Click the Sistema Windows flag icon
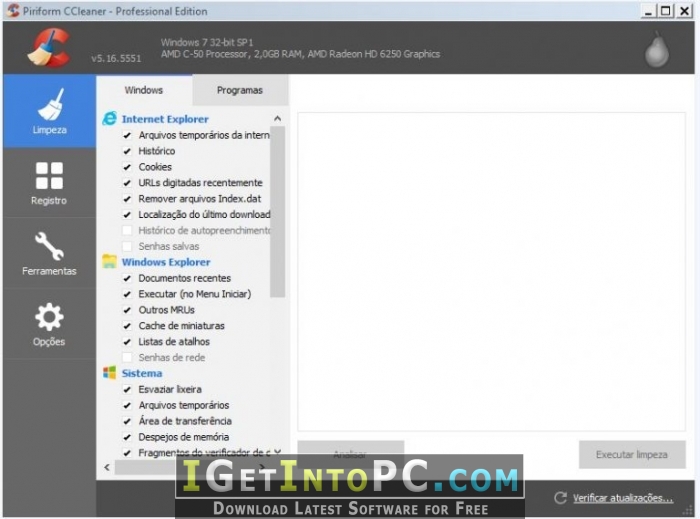This screenshot has width=700, height=519. (x=109, y=373)
